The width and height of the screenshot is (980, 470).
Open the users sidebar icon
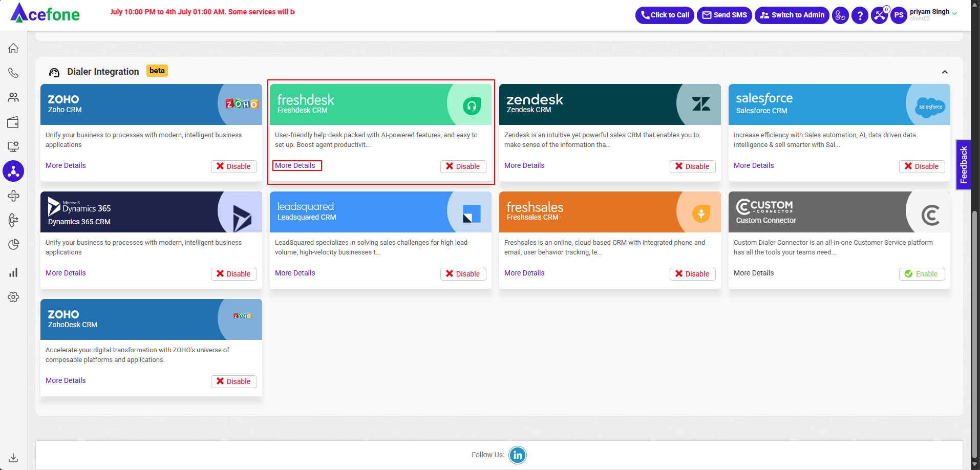[x=13, y=97]
